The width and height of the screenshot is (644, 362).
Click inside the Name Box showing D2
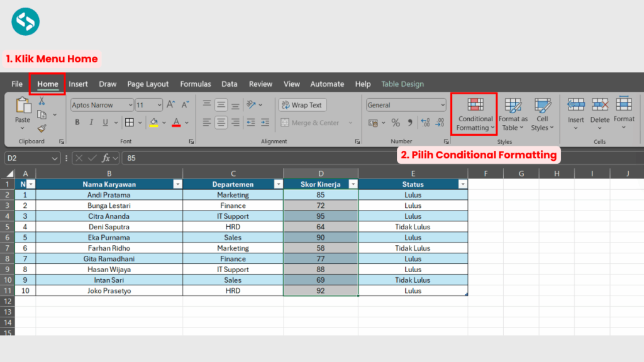pyautogui.click(x=25, y=158)
